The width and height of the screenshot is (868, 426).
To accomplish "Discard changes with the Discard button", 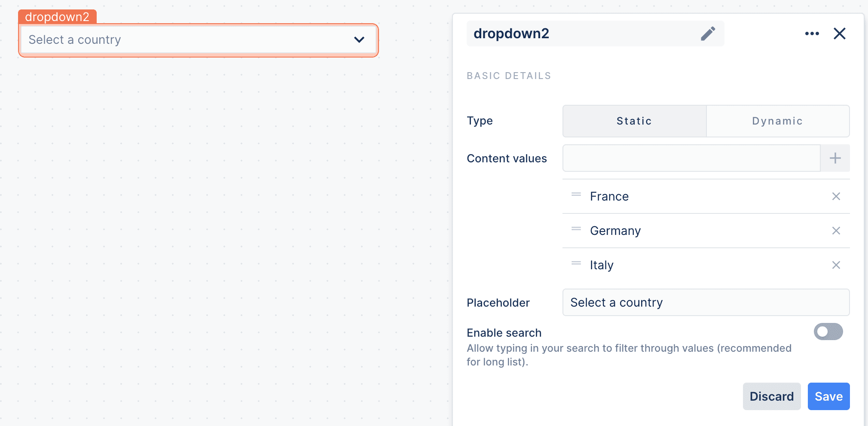I will tap(771, 396).
